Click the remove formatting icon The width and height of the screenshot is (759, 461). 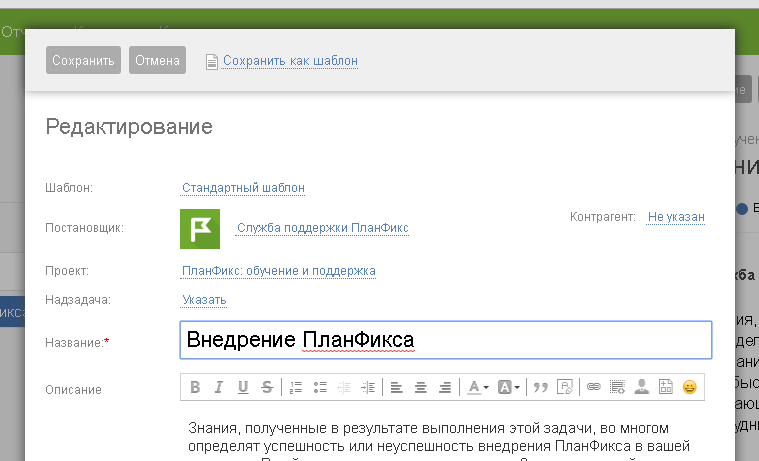[565, 387]
